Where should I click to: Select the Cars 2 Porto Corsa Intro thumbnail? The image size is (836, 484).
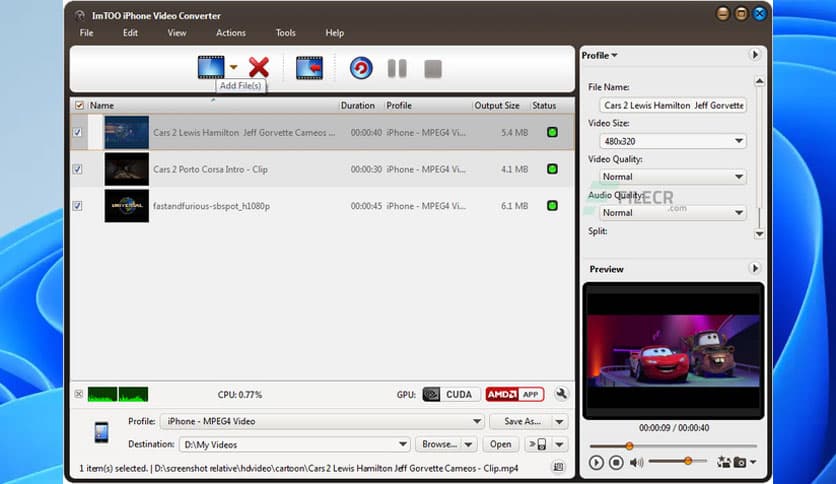pyautogui.click(x=126, y=169)
